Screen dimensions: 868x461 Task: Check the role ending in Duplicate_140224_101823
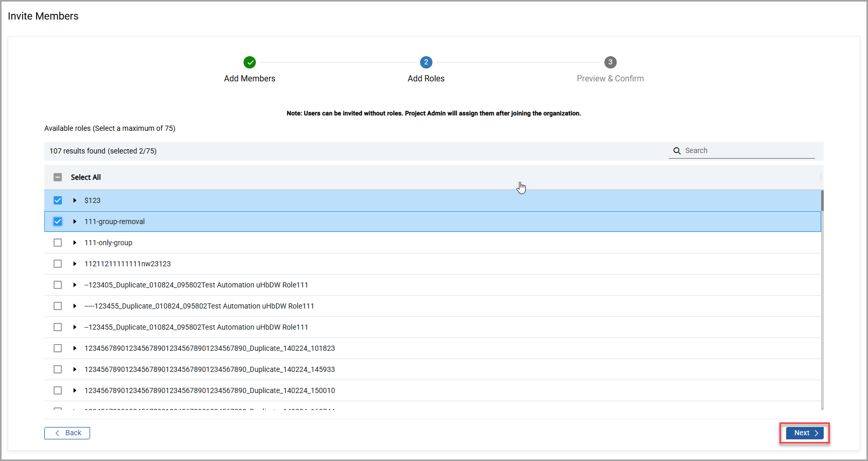coord(58,348)
